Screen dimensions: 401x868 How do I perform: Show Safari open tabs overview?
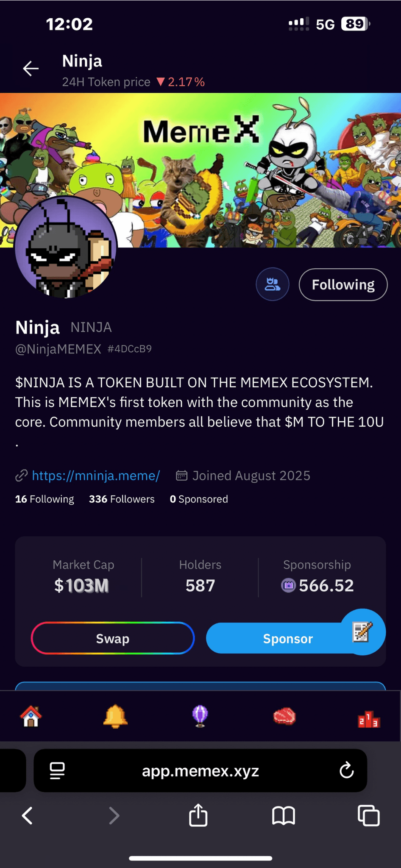tap(369, 816)
